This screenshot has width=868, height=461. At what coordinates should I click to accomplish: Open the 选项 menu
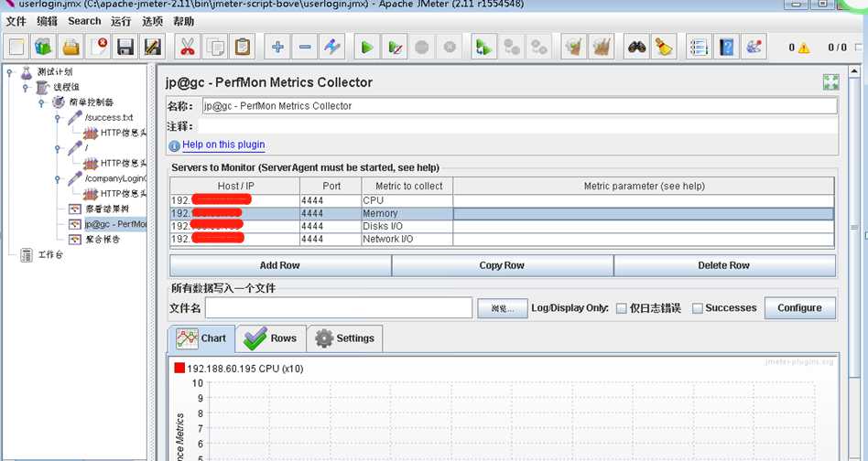pyautogui.click(x=152, y=21)
